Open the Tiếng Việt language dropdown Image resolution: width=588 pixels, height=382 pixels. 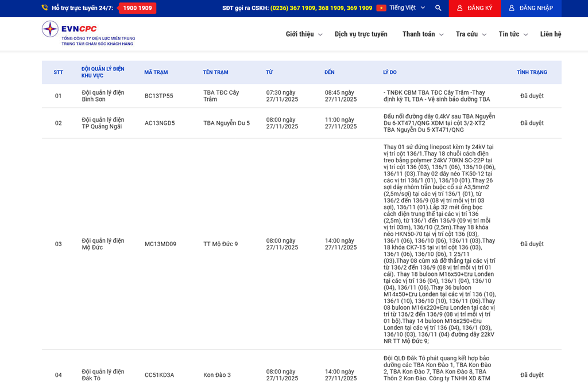(407, 8)
